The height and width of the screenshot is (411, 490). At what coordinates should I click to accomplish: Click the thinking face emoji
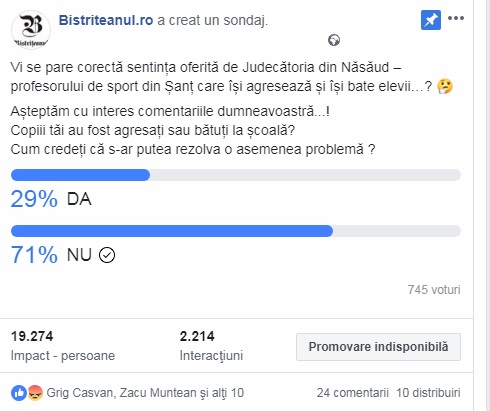pos(445,86)
